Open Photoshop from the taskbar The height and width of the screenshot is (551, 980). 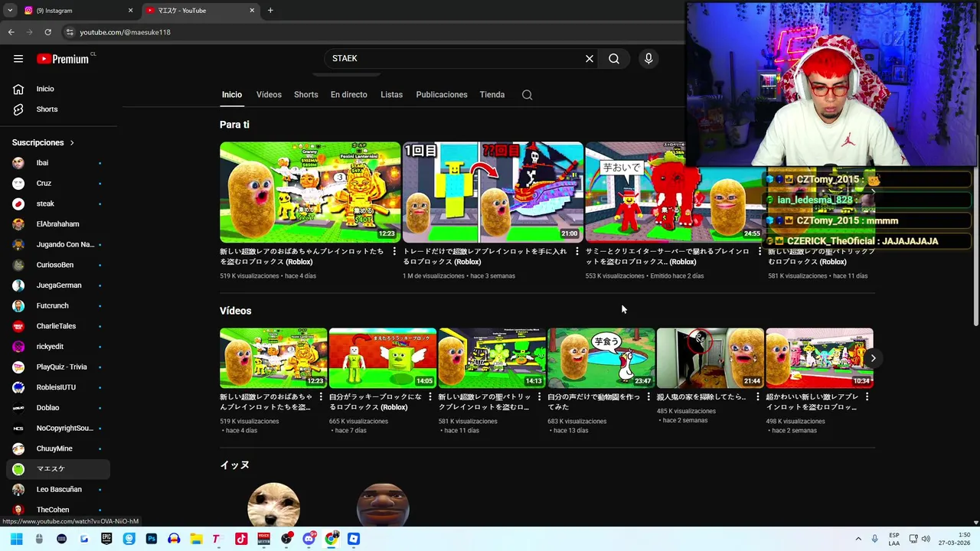pos(151,539)
